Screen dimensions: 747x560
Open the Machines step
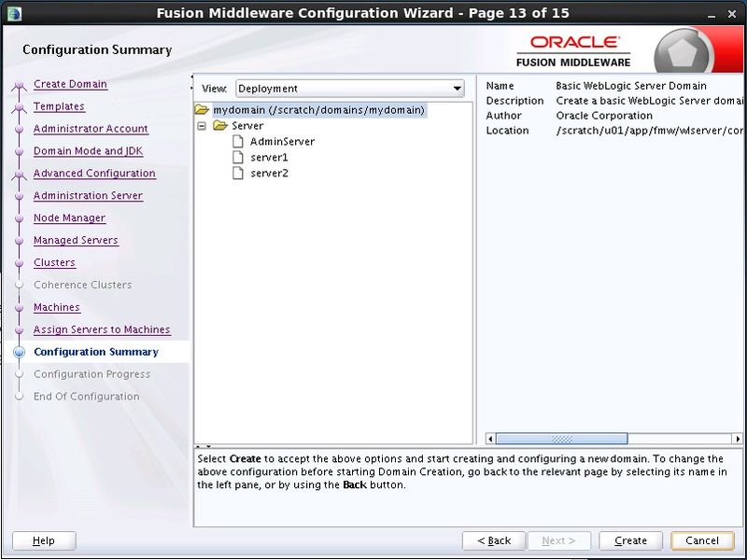click(57, 308)
